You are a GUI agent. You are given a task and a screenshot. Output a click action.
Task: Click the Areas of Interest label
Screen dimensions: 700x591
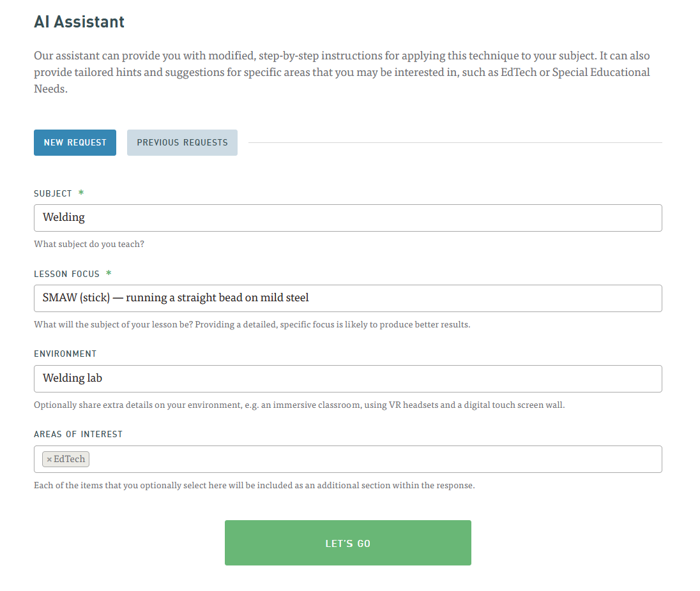78,434
